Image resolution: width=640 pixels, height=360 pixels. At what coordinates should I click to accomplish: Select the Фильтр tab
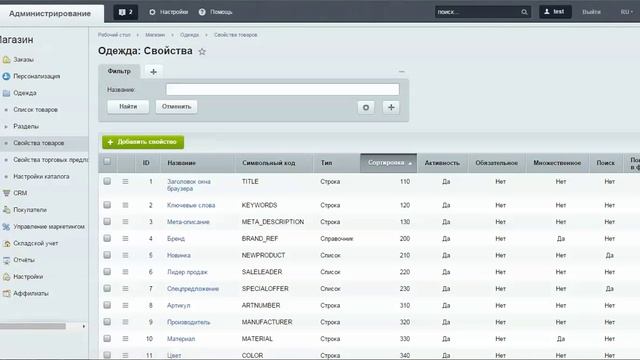pos(119,71)
